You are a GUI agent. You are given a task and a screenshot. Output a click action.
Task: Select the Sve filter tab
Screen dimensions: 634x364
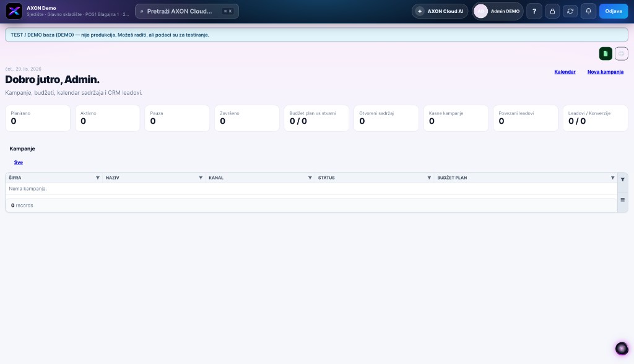click(x=18, y=162)
